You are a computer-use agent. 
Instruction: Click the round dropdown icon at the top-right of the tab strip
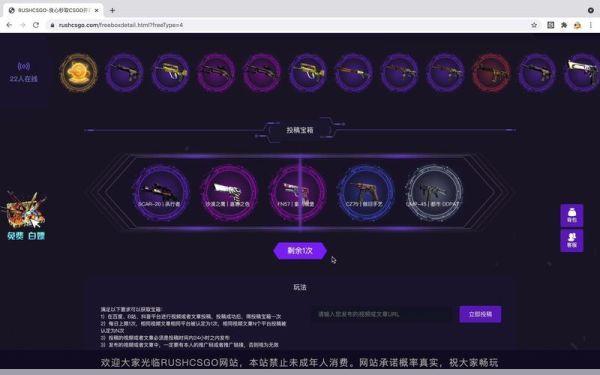click(x=591, y=10)
